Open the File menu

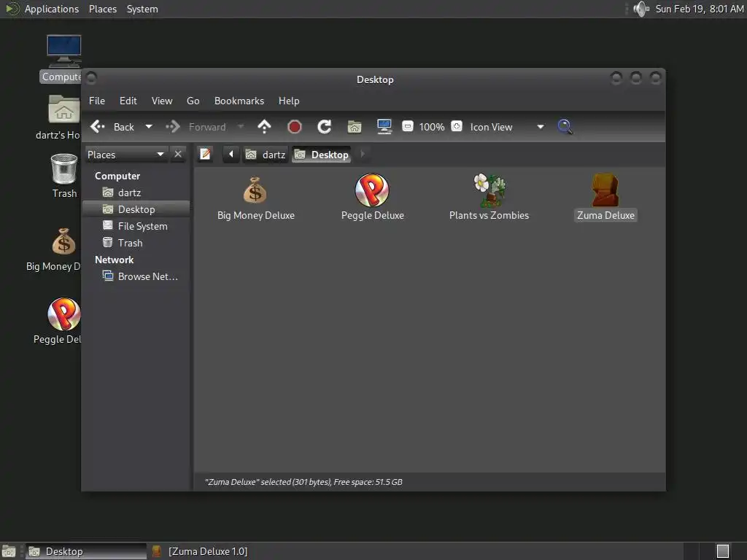pyautogui.click(x=97, y=101)
